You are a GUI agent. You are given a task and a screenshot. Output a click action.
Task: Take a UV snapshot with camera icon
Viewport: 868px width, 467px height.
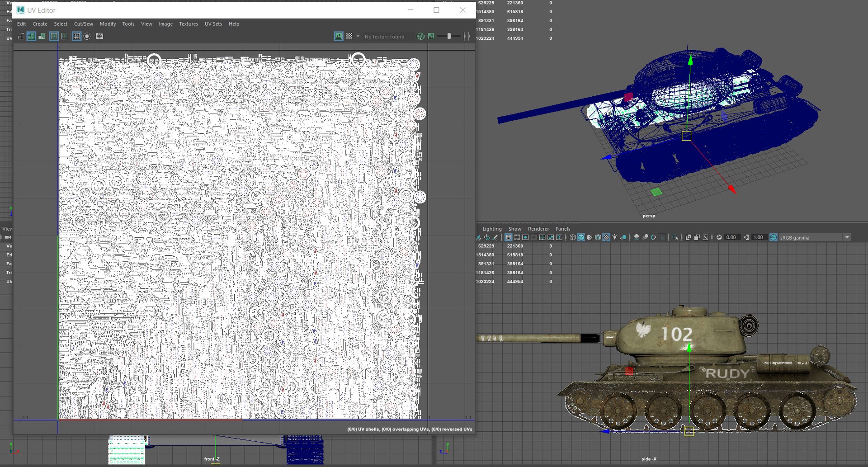[x=99, y=36]
